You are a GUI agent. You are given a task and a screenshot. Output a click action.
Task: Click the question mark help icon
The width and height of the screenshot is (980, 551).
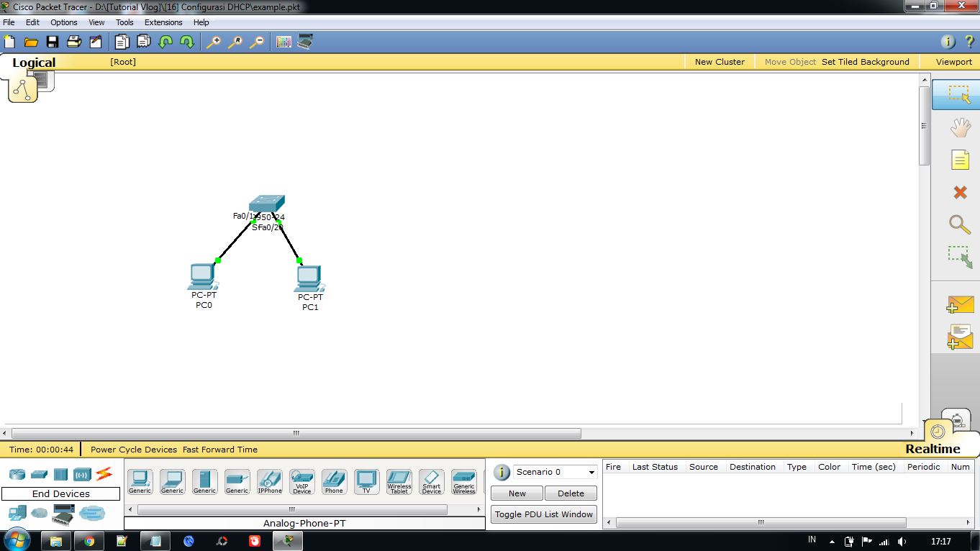969,42
